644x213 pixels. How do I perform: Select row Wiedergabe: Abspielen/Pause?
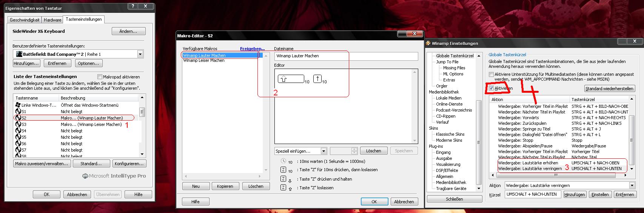tap(559, 146)
